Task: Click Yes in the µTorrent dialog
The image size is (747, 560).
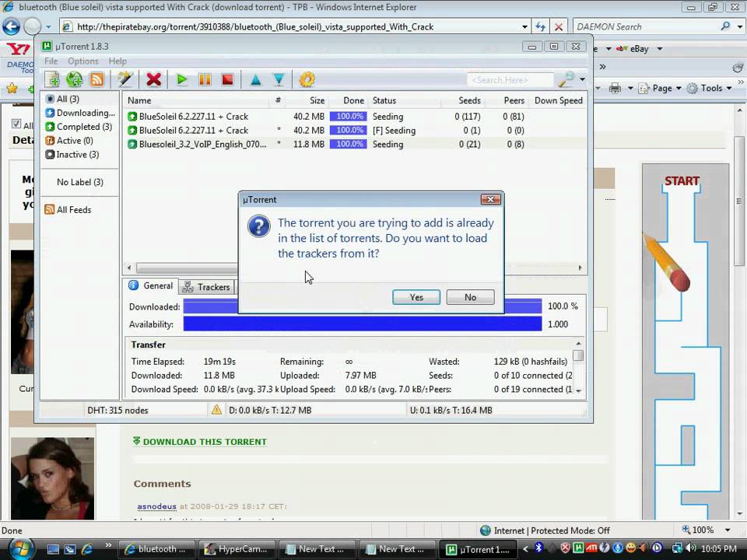Action: (x=416, y=297)
